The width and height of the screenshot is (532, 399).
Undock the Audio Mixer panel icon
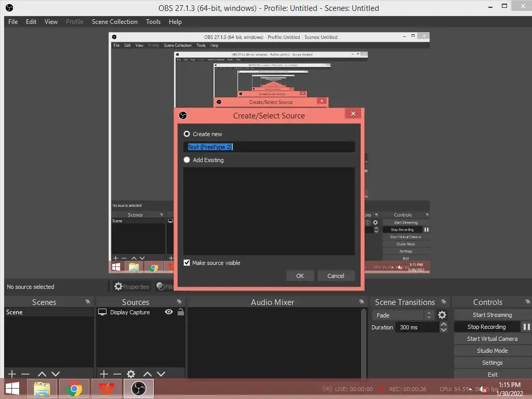tap(362, 302)
